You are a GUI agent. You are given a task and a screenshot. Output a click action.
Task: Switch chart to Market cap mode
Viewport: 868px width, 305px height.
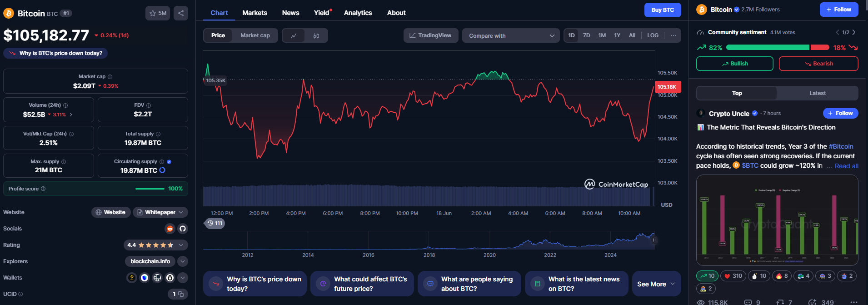pyautogui.click(x=255, y=35)
